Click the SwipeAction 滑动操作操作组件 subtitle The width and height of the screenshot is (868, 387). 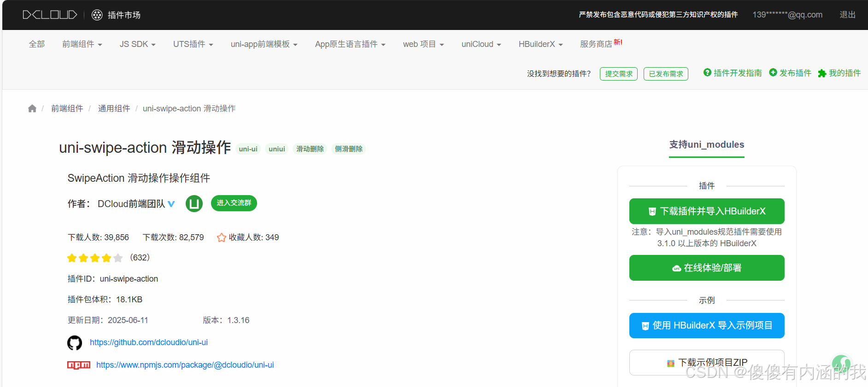coord(139,178)
